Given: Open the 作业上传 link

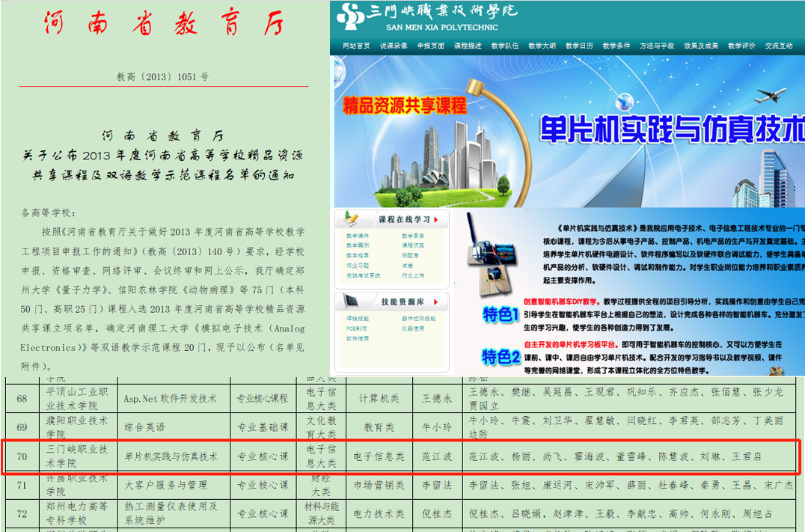Looking at the screenshot, I should click(x=412, y=275).
